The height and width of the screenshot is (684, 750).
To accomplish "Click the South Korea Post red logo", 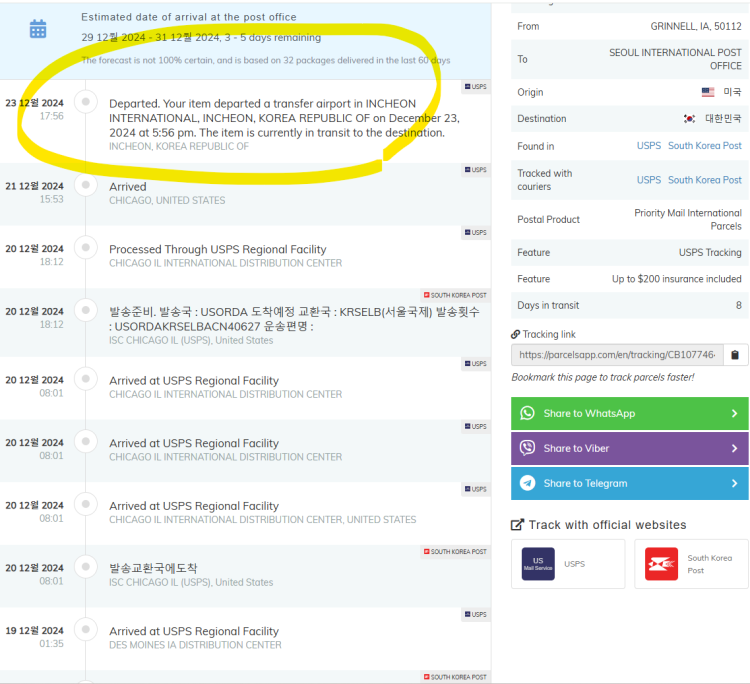I will pyautogui.click(x=662, y=564).
